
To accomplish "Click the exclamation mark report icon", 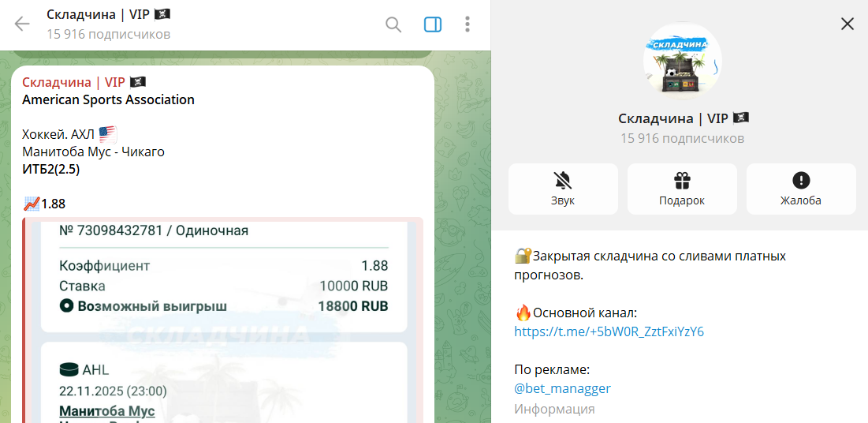I will (800, 180).
